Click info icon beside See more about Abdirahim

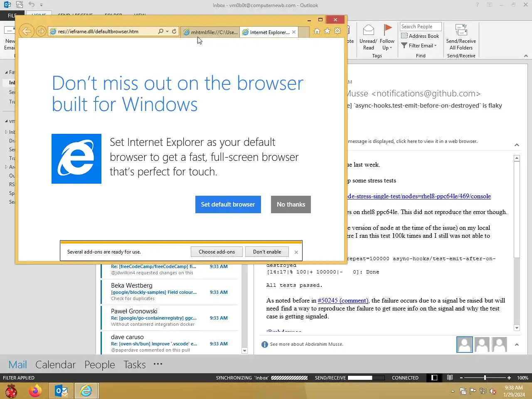tap(265, 345)
